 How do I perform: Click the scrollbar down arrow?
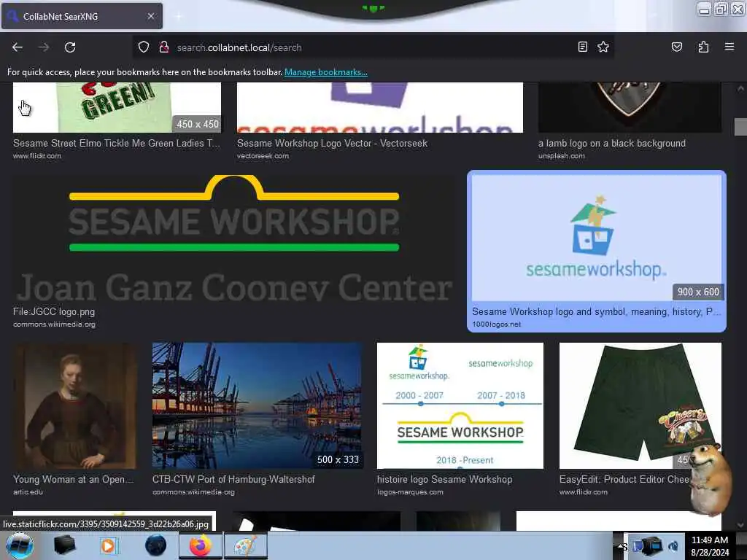740,525
